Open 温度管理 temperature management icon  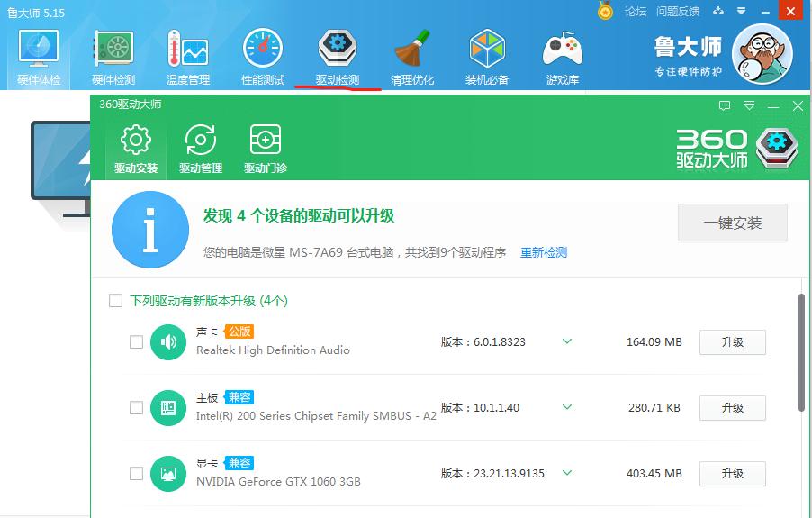pos(188,58)
